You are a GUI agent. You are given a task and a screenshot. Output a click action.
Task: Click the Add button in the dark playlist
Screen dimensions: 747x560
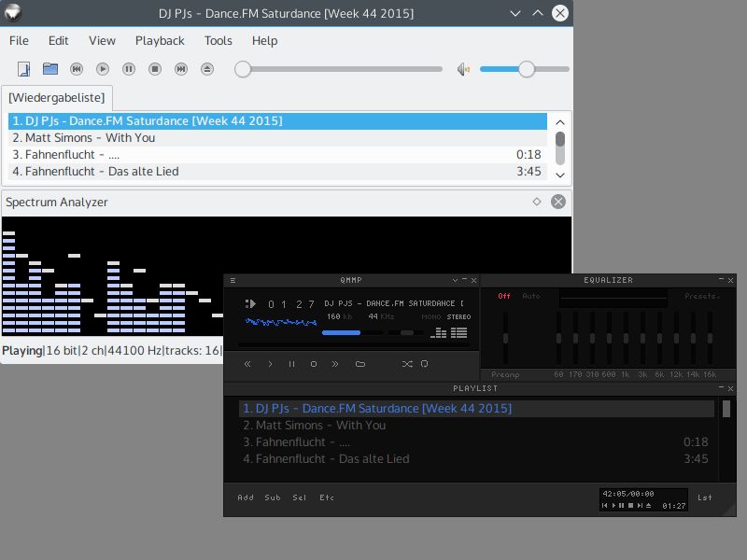pos(246,497)
